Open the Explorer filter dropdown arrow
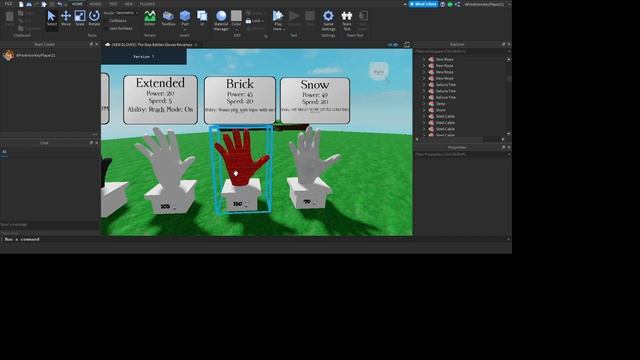The height and width of the screenshot is (360, 640). (x=509, y=51)
